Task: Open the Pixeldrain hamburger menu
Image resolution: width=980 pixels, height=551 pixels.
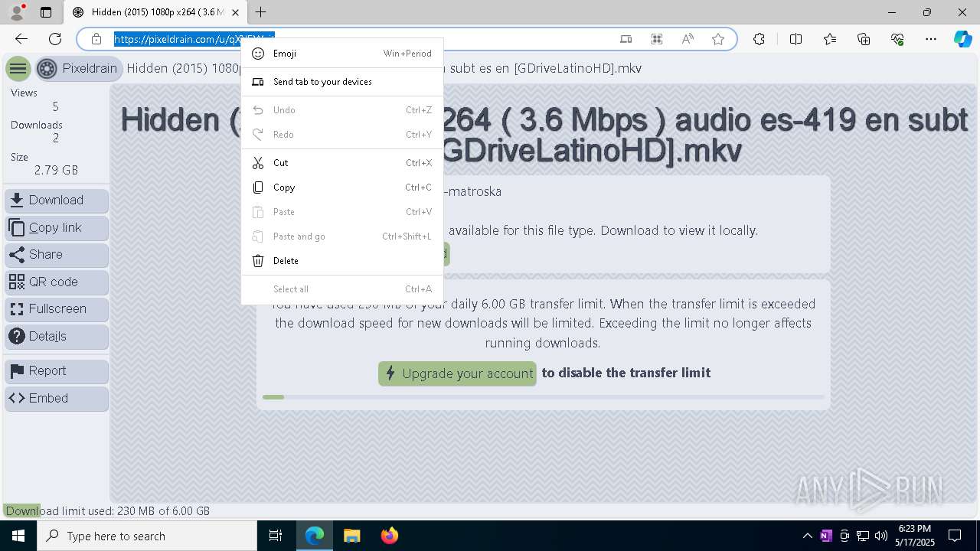Action: (x=18, y=69)
